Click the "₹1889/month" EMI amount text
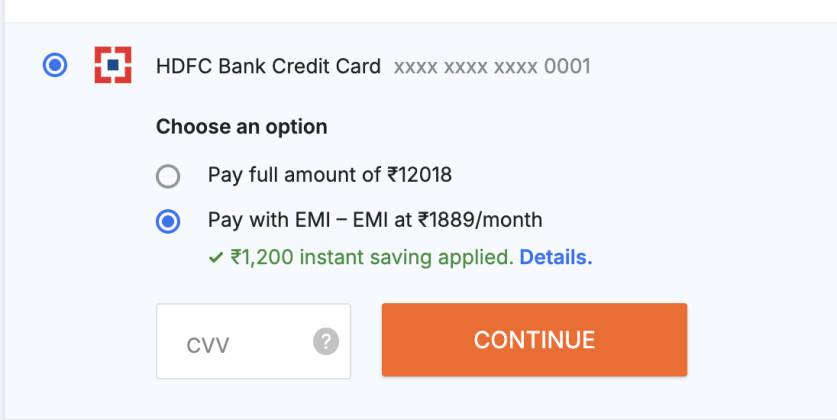Image resolution: width=837 pixels, height=420 pixels. click(x=480, y=220)
